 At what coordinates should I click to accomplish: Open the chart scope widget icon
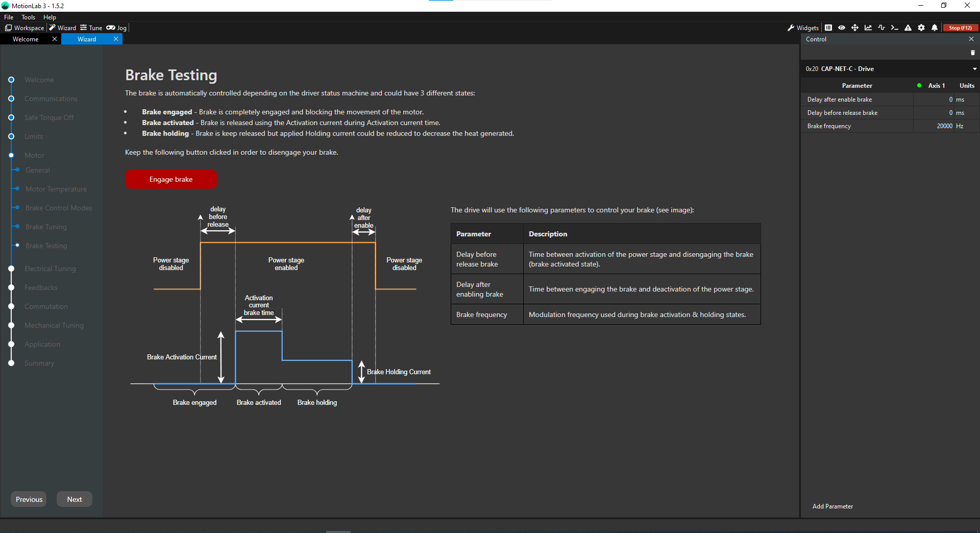coord(868,28)
